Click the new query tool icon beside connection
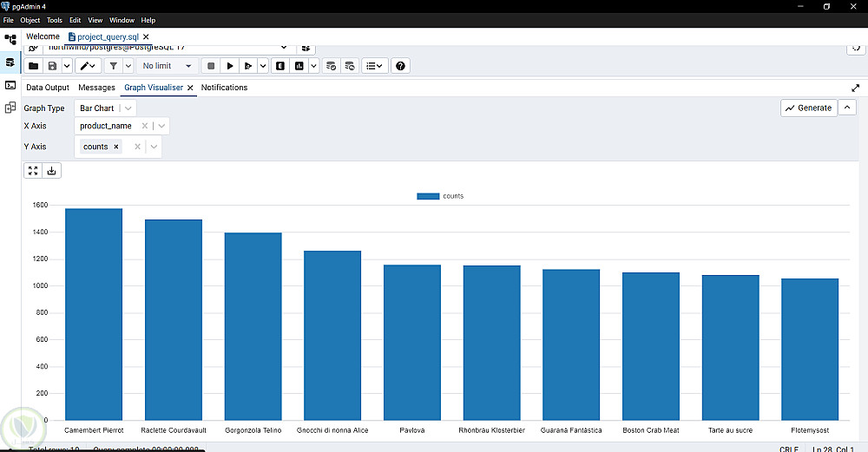Image resolution: width=868 pixels, height=452 pixels. [306, 48]
